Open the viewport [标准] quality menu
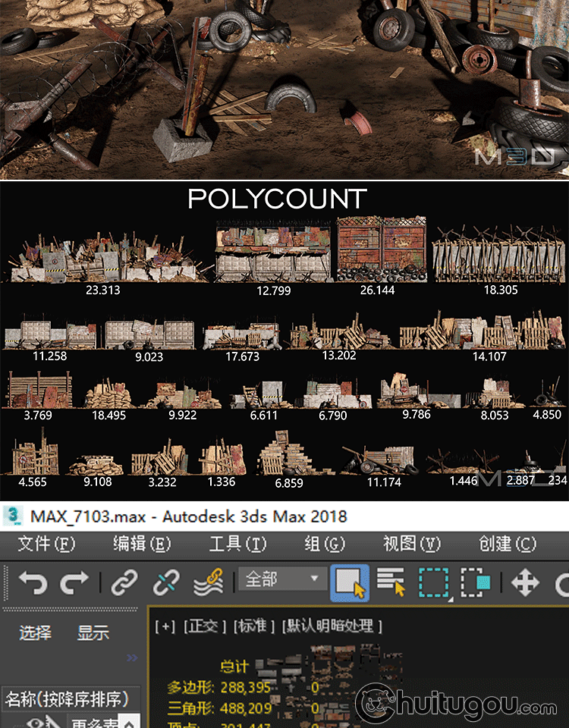The height and width of the screenshot is (728, 569). click(253, 626)
